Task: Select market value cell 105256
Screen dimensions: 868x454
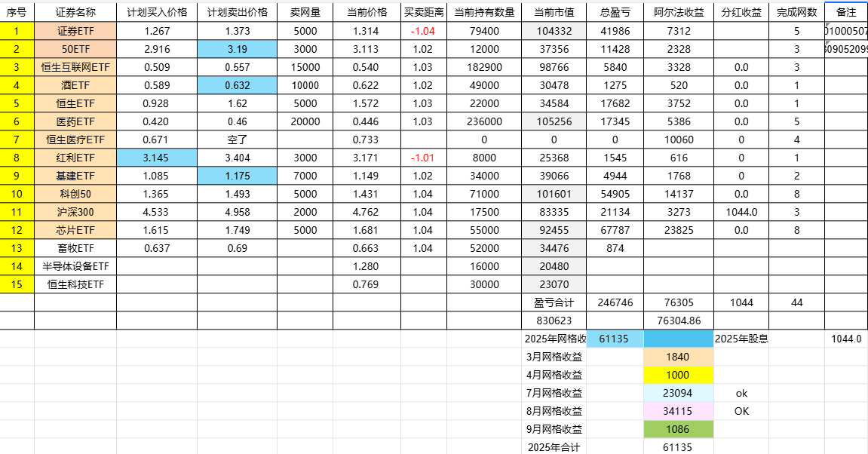Action: point(554,122)
